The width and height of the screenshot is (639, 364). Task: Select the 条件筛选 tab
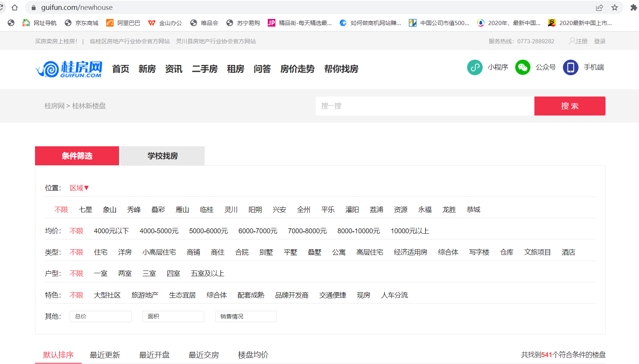[x=77, y=156]
